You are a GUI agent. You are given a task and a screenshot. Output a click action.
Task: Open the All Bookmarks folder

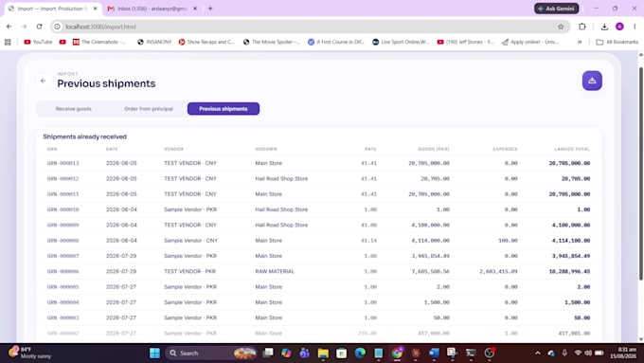[617, 42]
